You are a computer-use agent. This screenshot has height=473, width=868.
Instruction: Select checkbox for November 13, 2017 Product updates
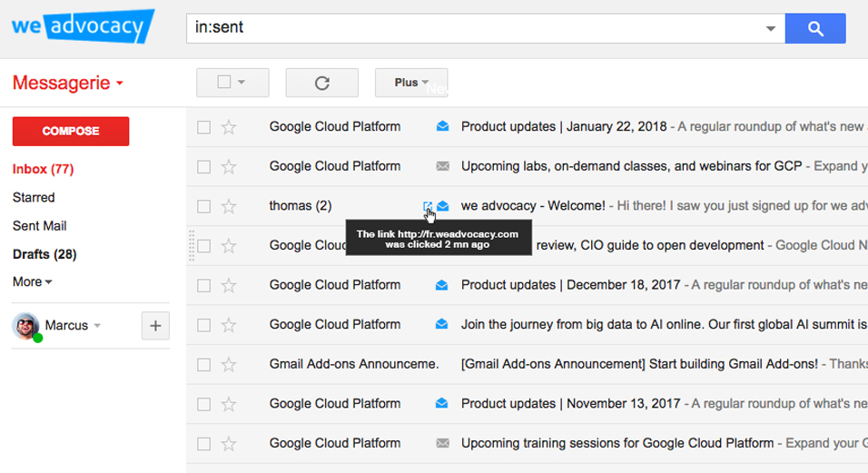click(x=203, y=404)
